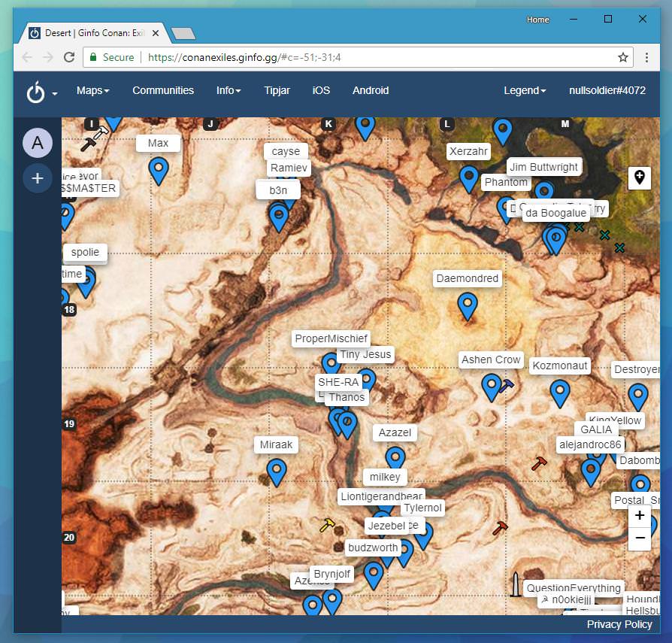Select the cayse label
The width and height of the screenshot is (672, 643).
tap(286, 151)
